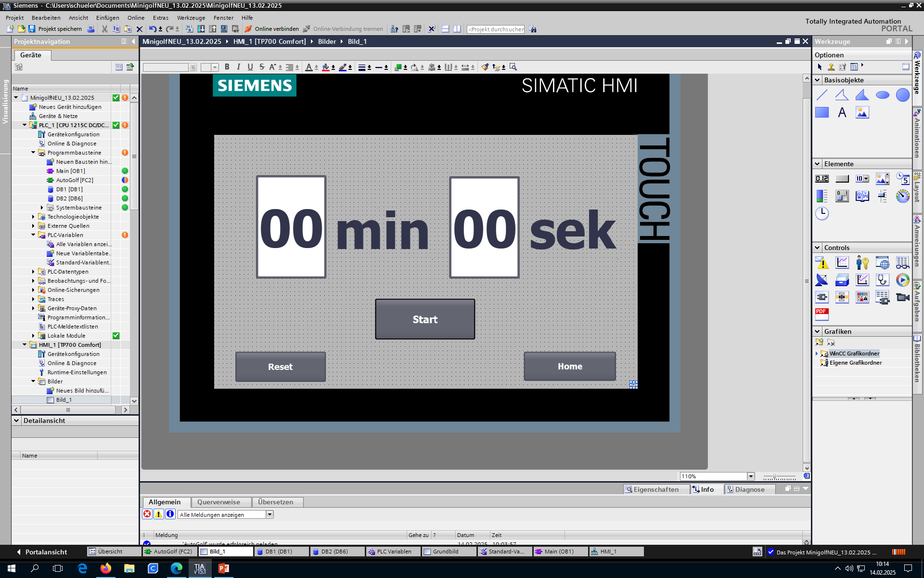Screen dimensions: 924x578
Task: Choose the Gauge element icon
Action: (x=902, y=196)
